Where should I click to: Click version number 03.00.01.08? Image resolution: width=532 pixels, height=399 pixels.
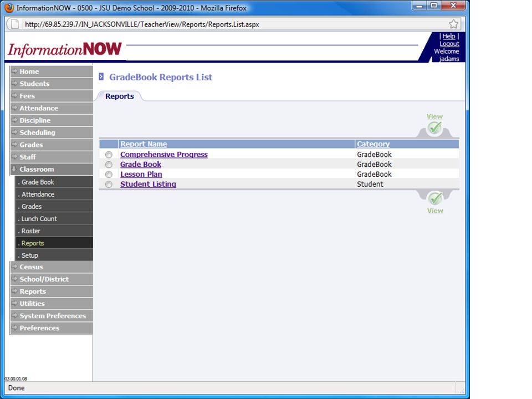16,378
